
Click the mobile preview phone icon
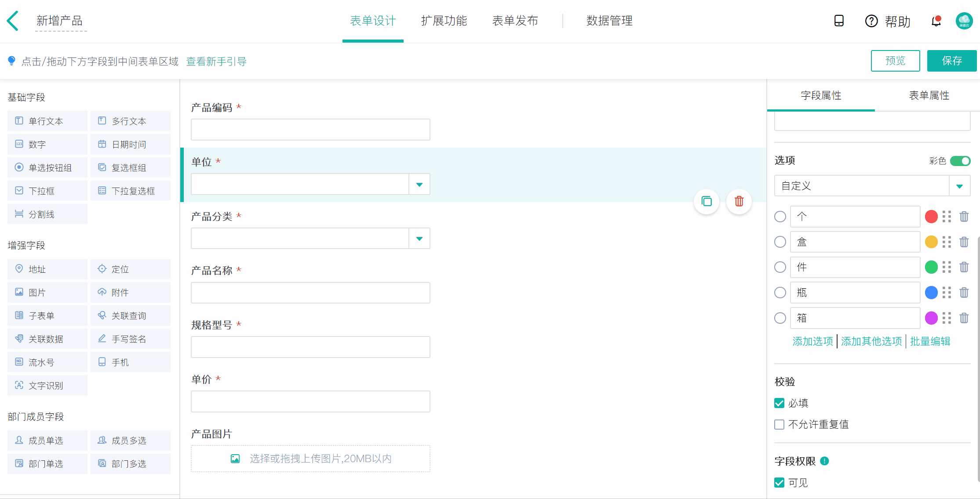pos(839,21)
